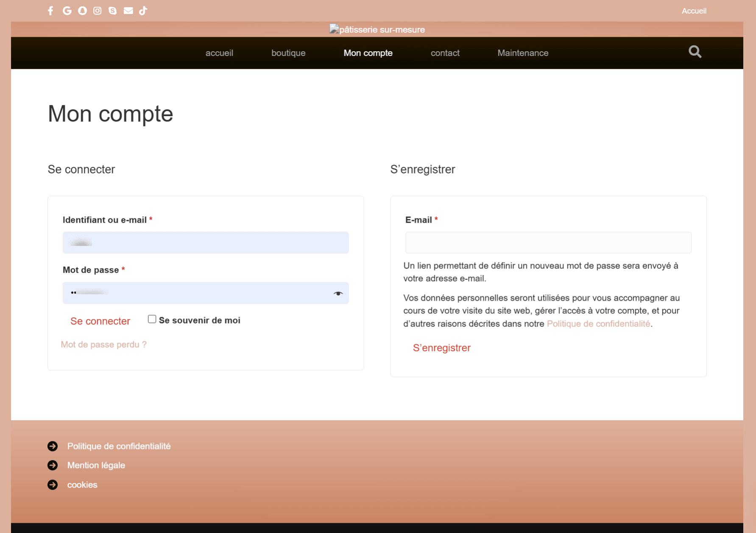Enable the 'Se souvenir de moi' checkbox
Image resolution: width=756 pixels, height=533 pixels.
(152, 319)
